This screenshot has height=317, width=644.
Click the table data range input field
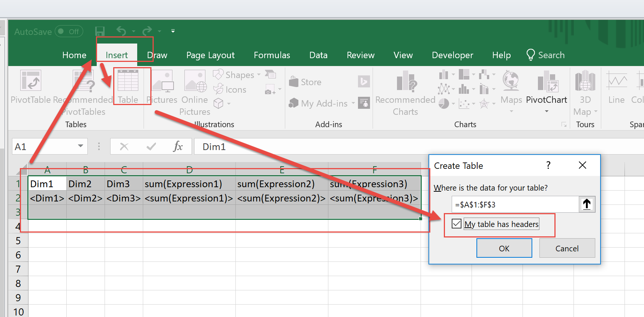pyautogui.click(x=515, y=204)
